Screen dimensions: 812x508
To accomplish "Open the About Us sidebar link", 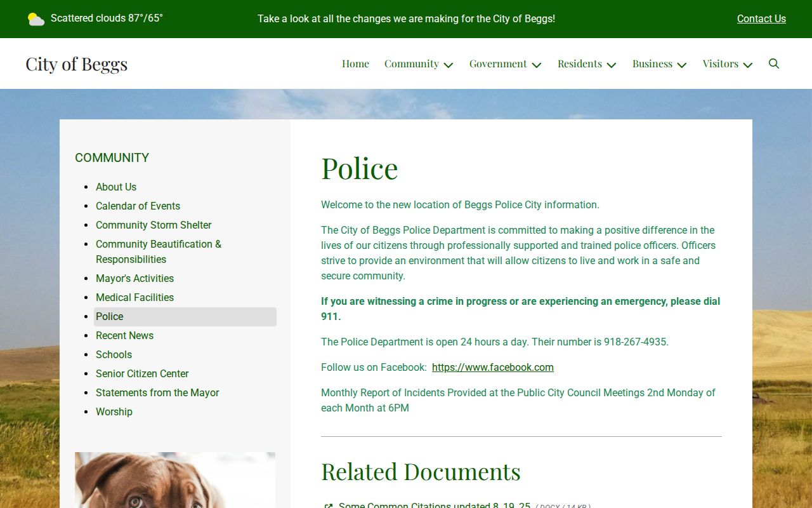I will [116, 187].
